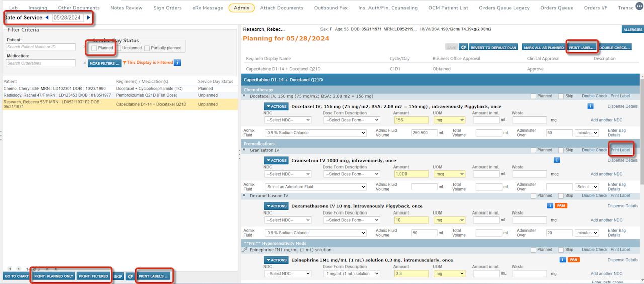Screen dimensions: 644x284
Task: Open the Docetaxel Select NDC dropdown
Action: [288, 120]
